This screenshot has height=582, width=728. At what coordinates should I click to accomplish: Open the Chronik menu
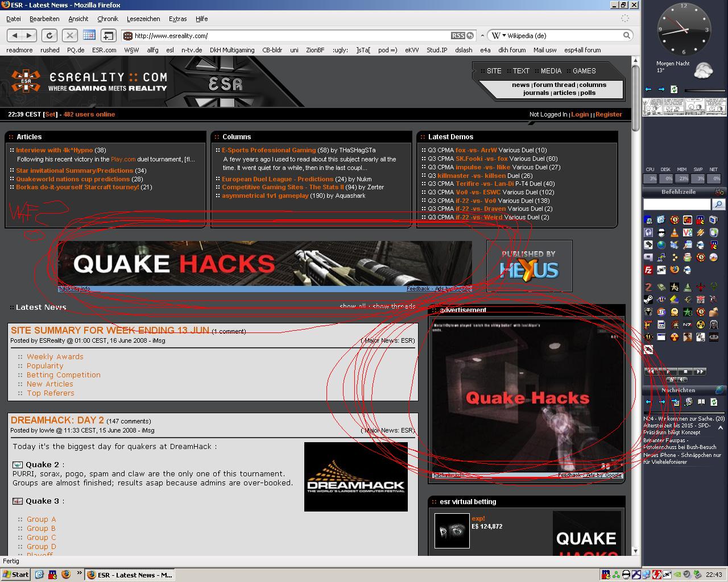pyautogui.click(x=107, y=19)
